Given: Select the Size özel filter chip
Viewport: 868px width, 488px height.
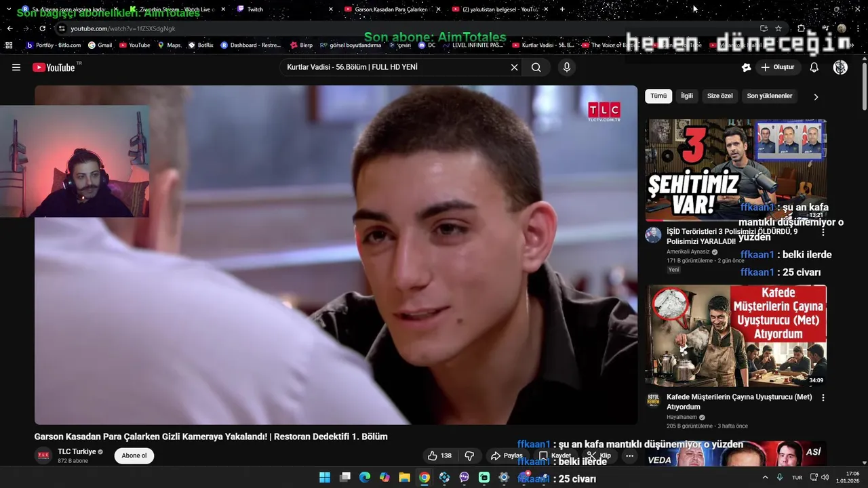Looking at the screenshot, I should pos(720,96).
